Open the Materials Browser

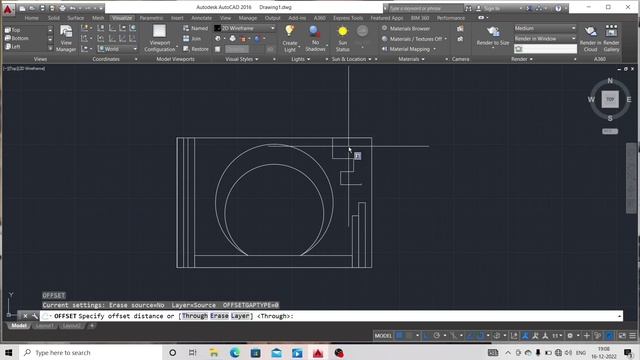pos(406,29)
